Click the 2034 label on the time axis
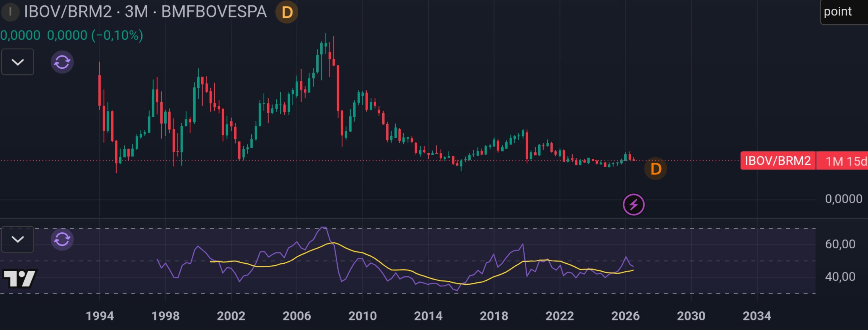This screenshot has width=868, height=330. point(757,316)
